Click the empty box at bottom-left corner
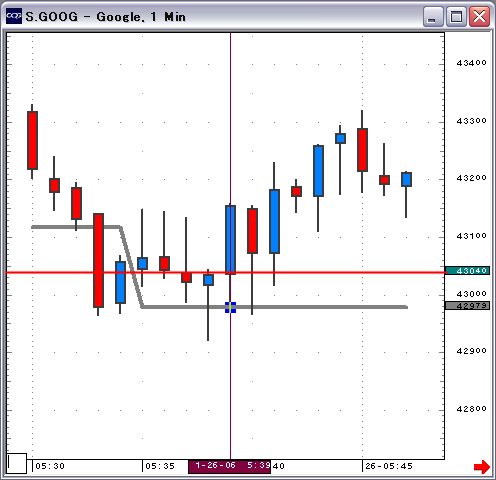 [16, 463]
